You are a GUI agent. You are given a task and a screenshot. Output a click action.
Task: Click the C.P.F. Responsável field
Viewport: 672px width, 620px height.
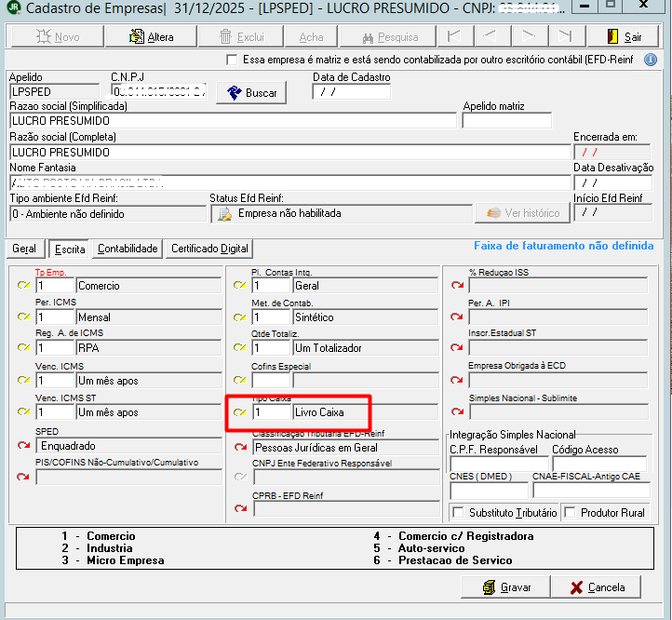pos(499,464)
